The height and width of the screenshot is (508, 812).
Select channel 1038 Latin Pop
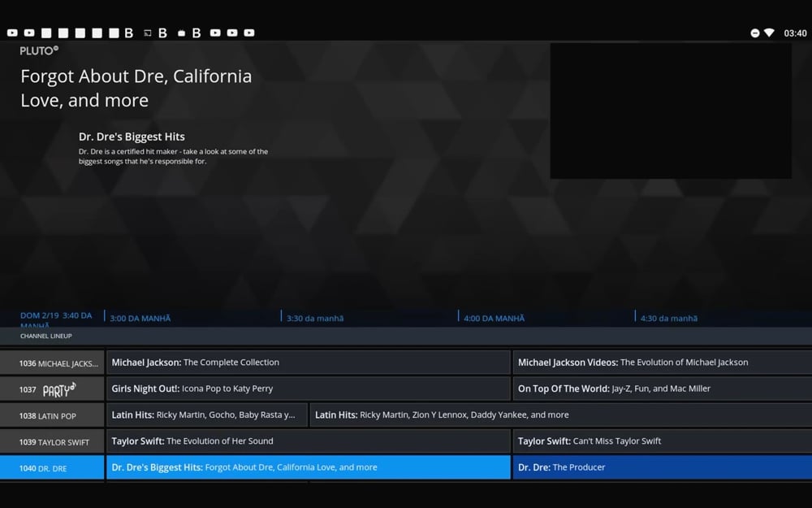pos(52,415)
